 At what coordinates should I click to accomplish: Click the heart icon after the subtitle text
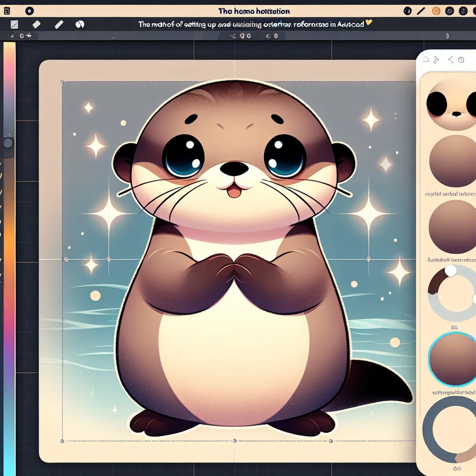(x=369, y=23)
